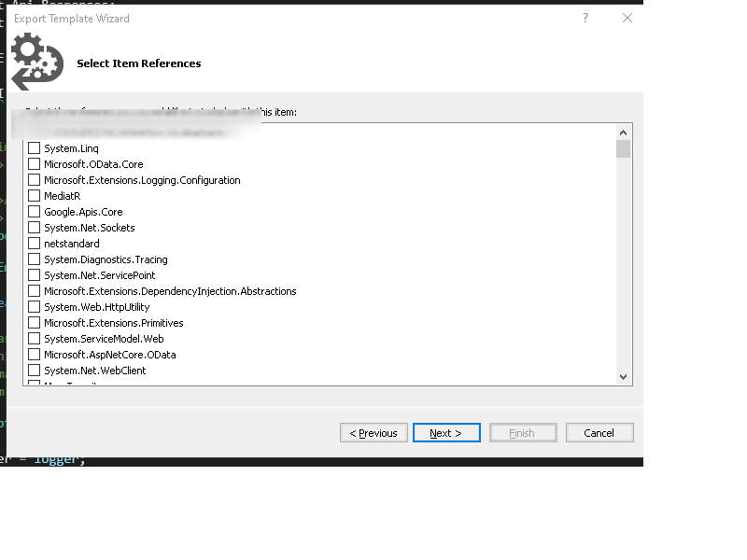Click the 'System.ServiceModel.Web' list label

[x=104, y=339]
